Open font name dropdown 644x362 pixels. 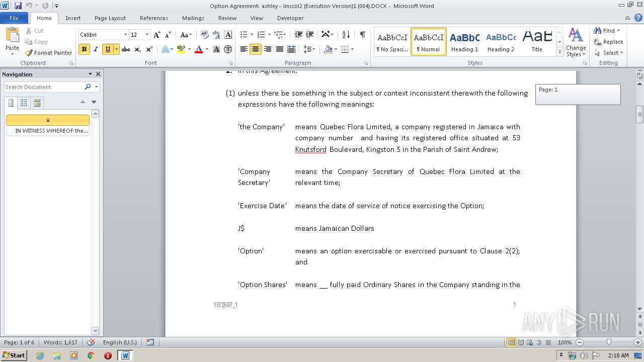(x=125, y=35)
